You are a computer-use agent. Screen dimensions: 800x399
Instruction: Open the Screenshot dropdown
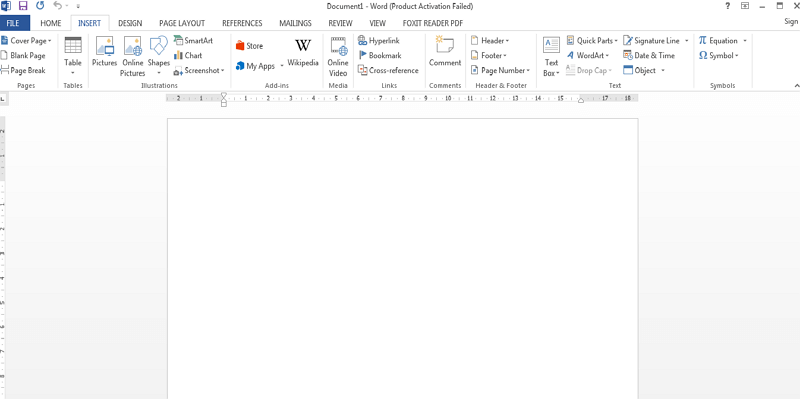tap(199, 70)
